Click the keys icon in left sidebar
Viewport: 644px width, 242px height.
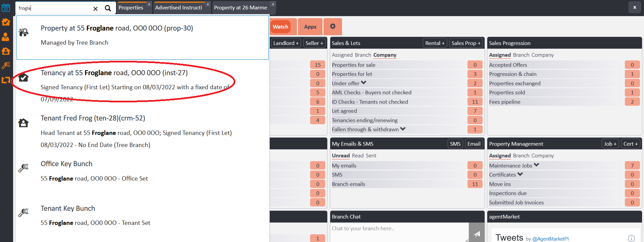click(6, 65)
